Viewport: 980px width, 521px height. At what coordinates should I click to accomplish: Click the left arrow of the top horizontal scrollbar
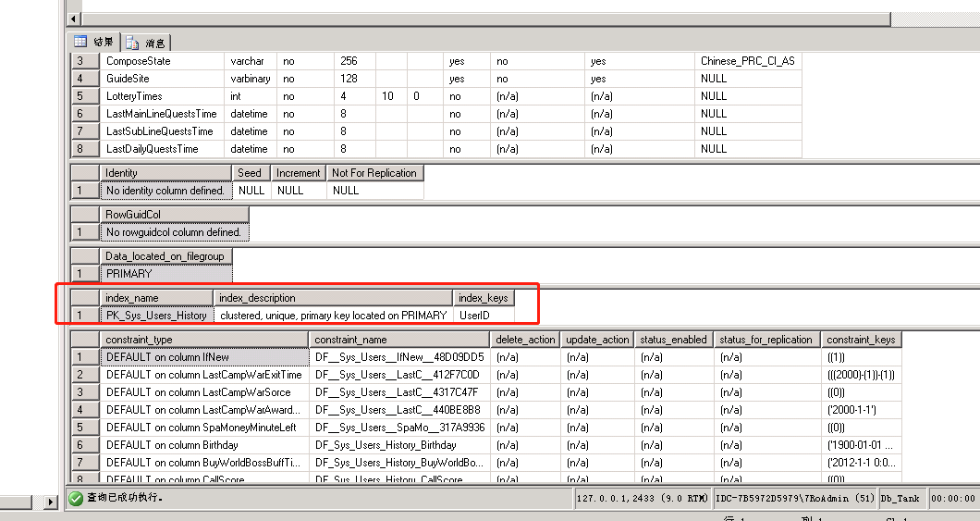(x=74, y=19)
